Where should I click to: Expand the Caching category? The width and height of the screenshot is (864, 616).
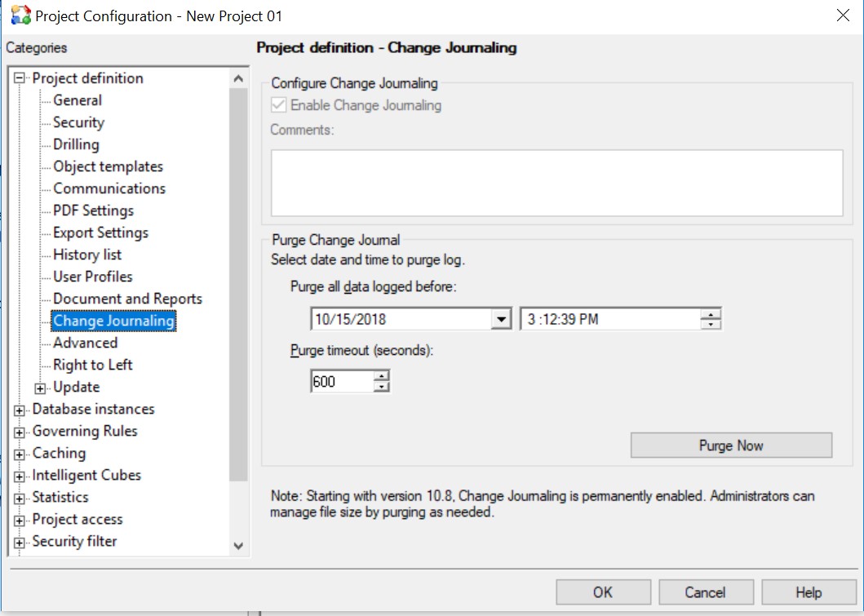tap(20, 453)
